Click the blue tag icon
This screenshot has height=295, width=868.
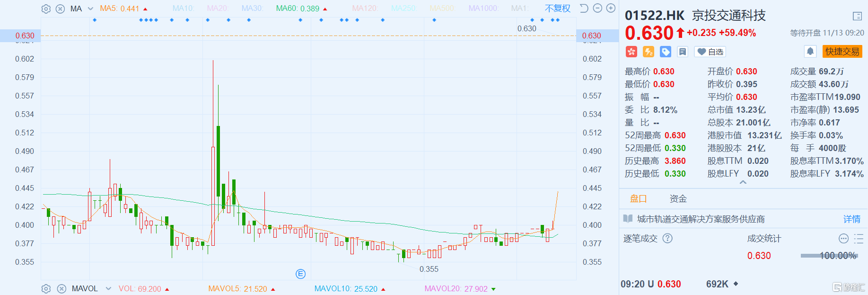pos(666,52)
